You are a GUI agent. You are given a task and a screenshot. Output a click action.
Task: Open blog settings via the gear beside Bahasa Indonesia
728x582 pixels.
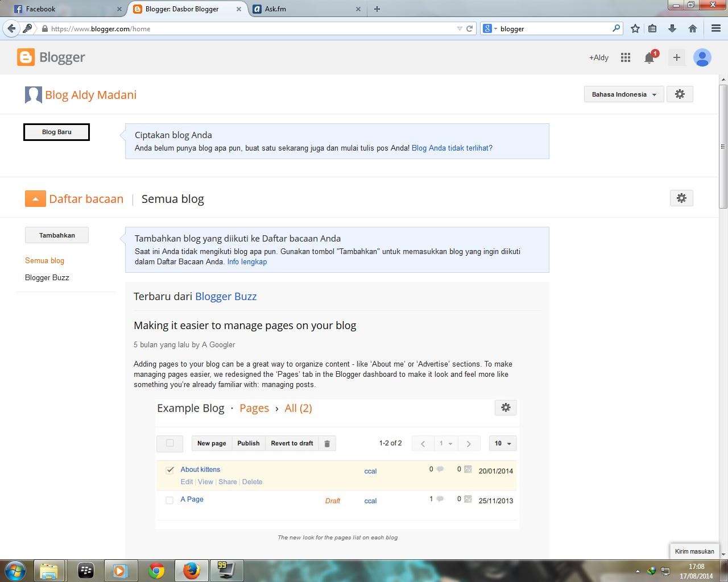[x=680, y=94]
